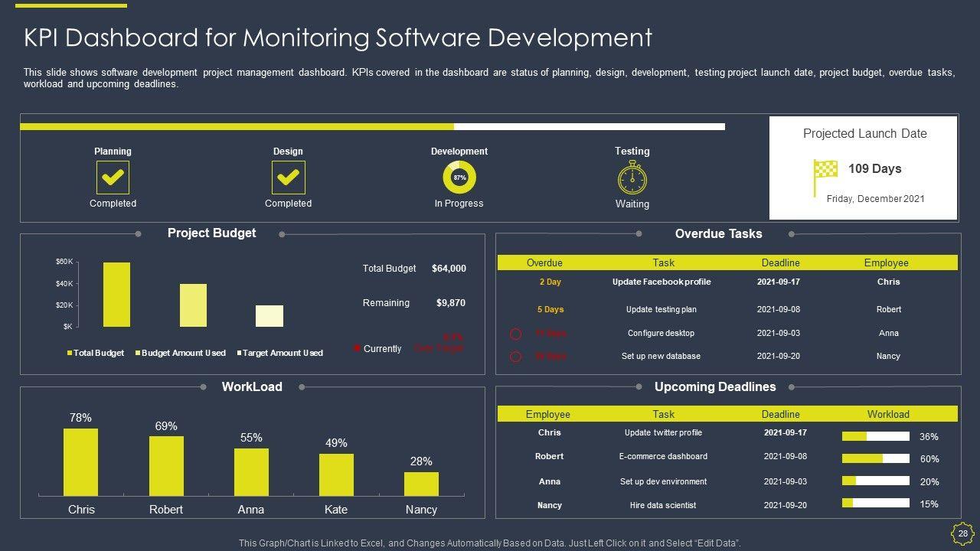980x551 pixels.
Task: Select the tallest bar in Project Budget chart
Action: pyautogui.click(x=116, y=295)
